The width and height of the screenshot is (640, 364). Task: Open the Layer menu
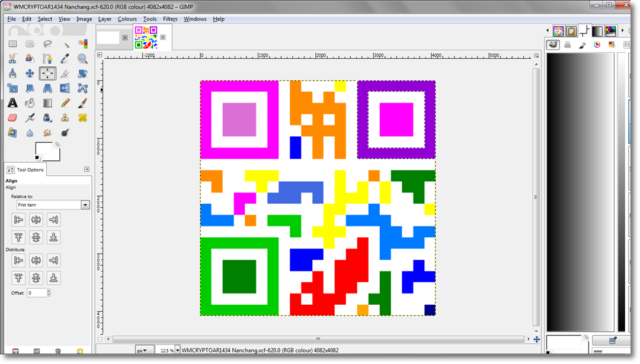click(105, 19)
